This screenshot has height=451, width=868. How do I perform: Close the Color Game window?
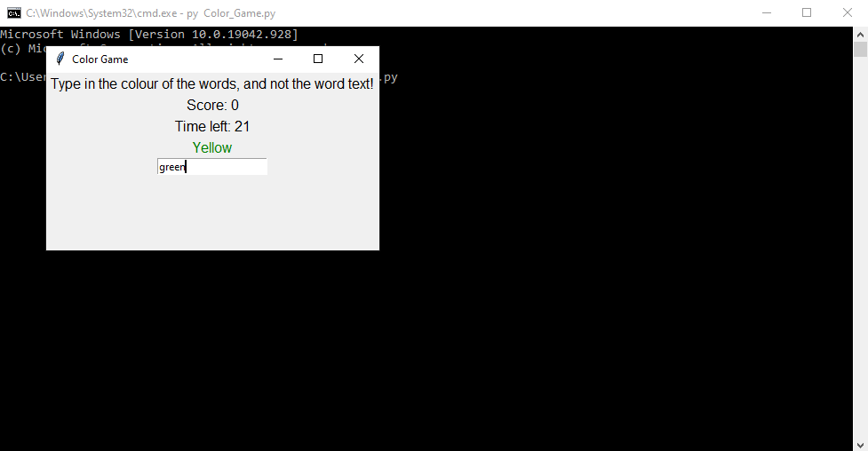tap(359, 59)
